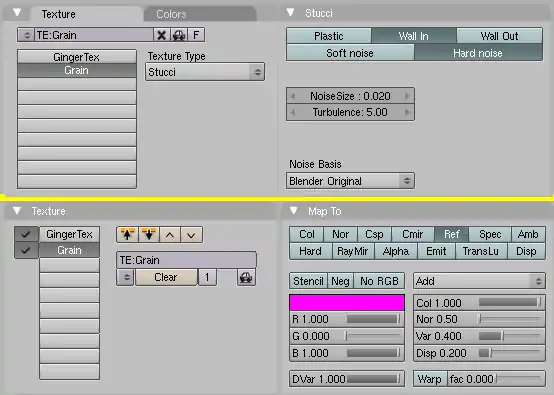The width and height of the screenshot is (554, 395).
Task: Collapse the Stucci panel triangle
Action: tap(290, 13)
